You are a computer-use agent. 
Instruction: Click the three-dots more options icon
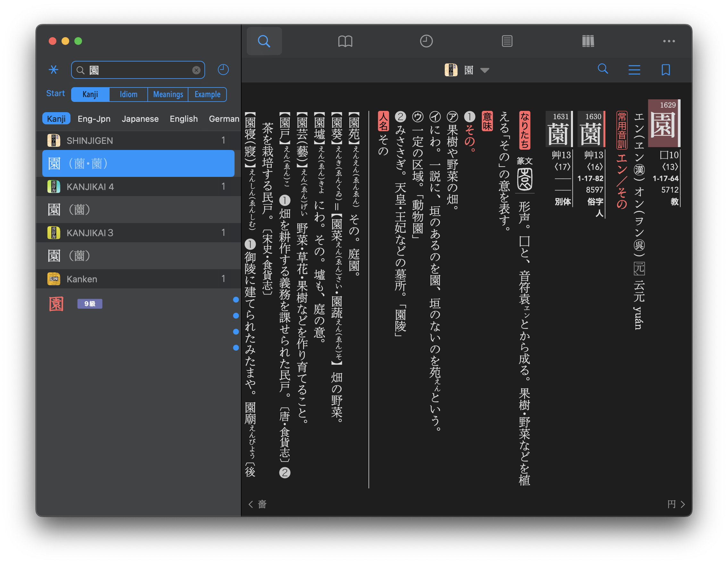click(669, 41)
